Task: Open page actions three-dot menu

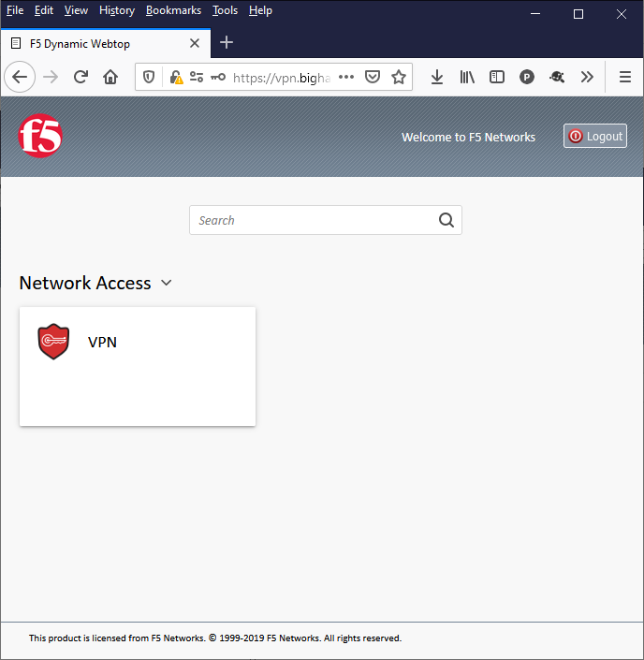Action: (x=346, y=77)
